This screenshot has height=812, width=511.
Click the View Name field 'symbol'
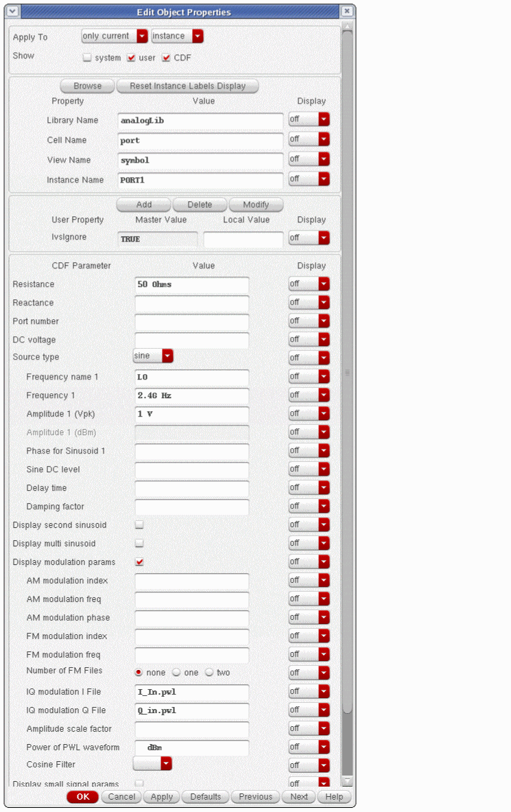200,161
